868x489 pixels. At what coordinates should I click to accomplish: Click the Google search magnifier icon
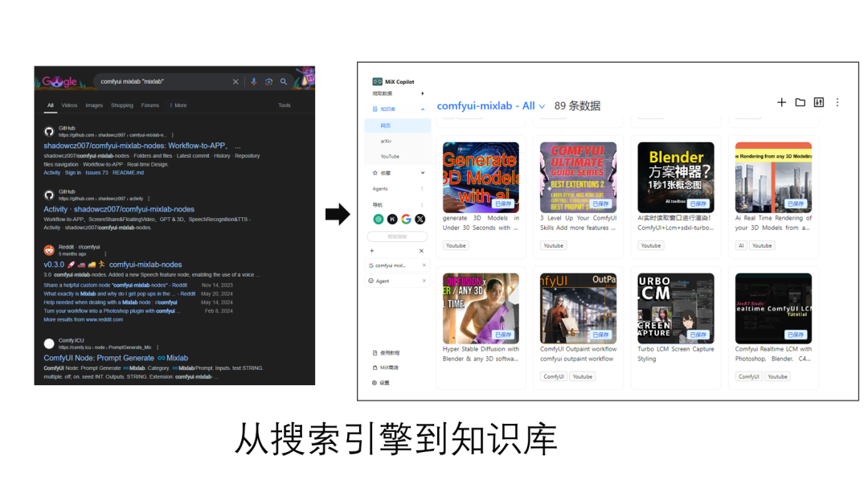point(284,81)
